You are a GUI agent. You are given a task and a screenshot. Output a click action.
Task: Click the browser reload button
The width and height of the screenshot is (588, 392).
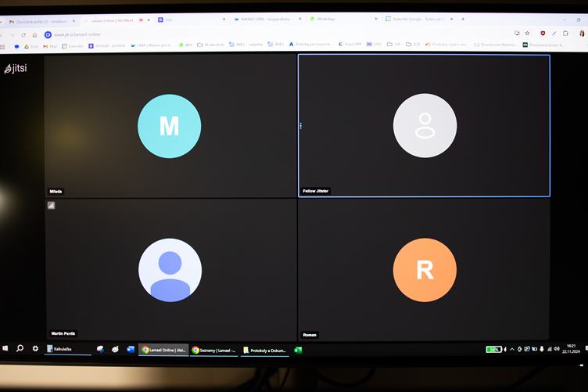[x=25, y=34]
